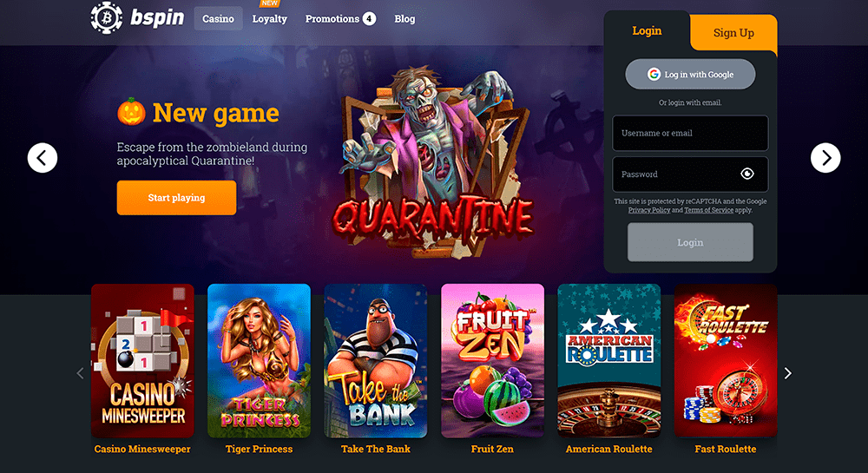The image size is (868, 473).
Task: Click the bspin bitcoin chip logo
Action: point(106,17)
